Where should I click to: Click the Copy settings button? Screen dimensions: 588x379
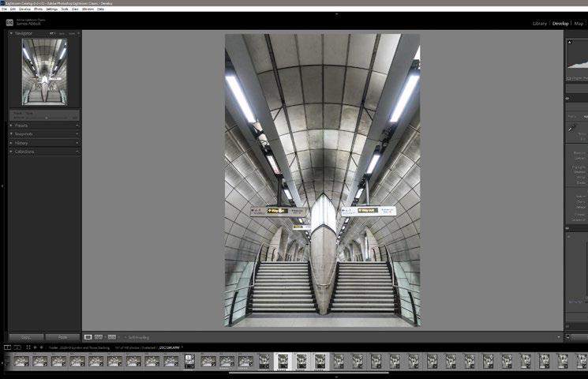click(25, 337)
